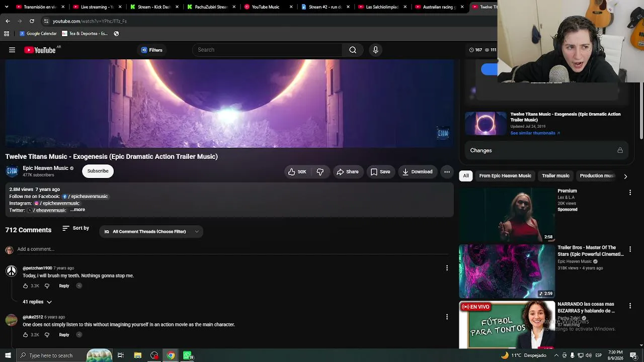Save the video to a playlist
The image size is (644, 362).
pos(380,172)
